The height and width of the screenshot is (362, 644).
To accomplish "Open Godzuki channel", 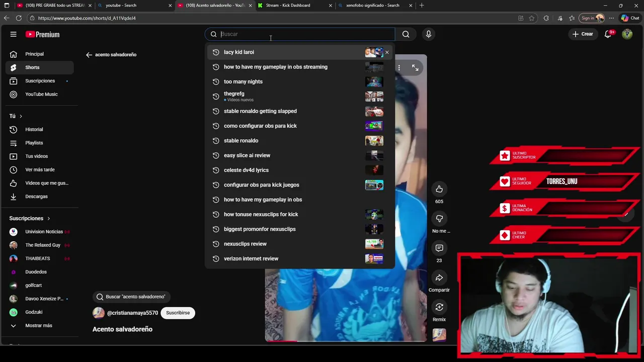I will point(39,312).
